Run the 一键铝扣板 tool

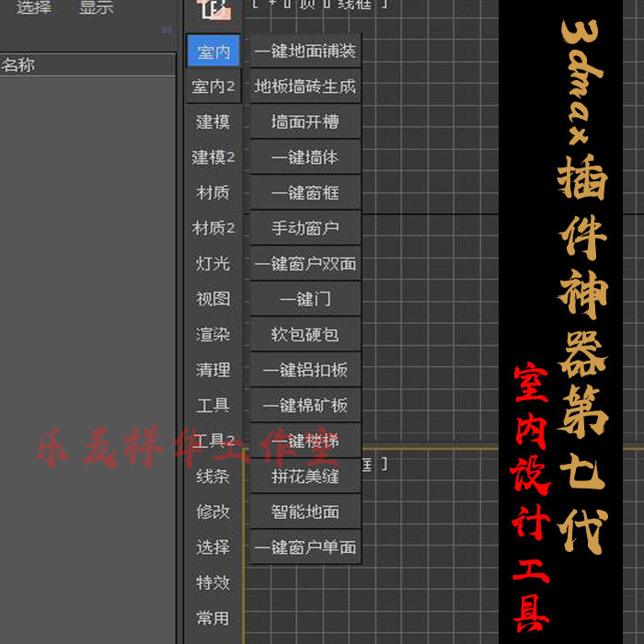(x=305, y=370)
